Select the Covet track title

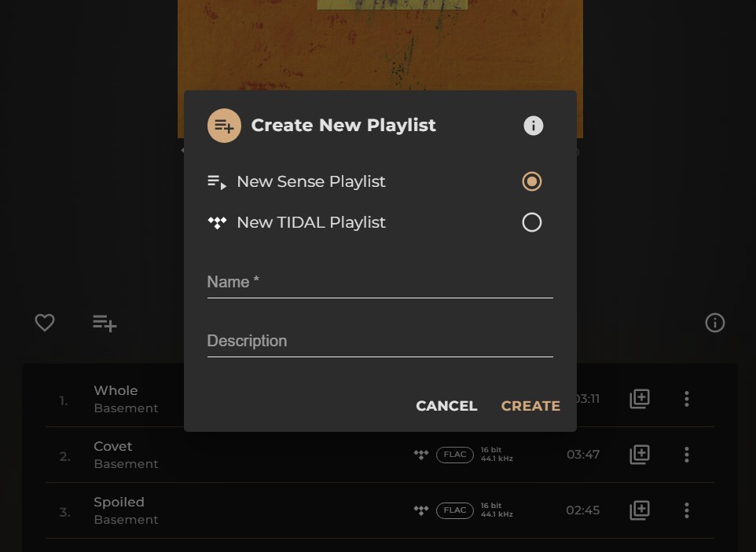[113, 446]
